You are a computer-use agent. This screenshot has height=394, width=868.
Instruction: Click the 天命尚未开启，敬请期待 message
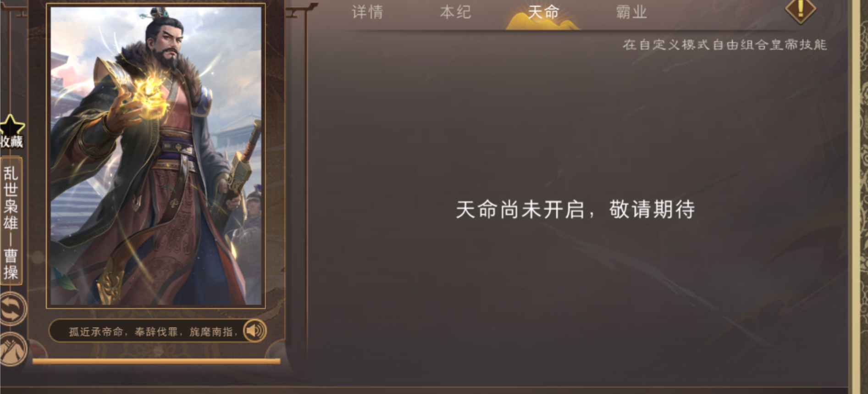[x=575, y=210]
